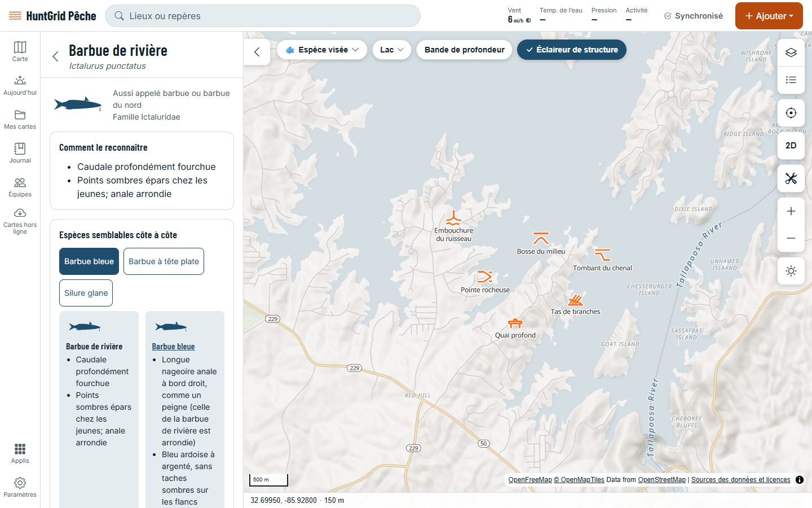Select the Tas de branches map marker
This screenshot has width=812, height=508.
click(575, 300)
